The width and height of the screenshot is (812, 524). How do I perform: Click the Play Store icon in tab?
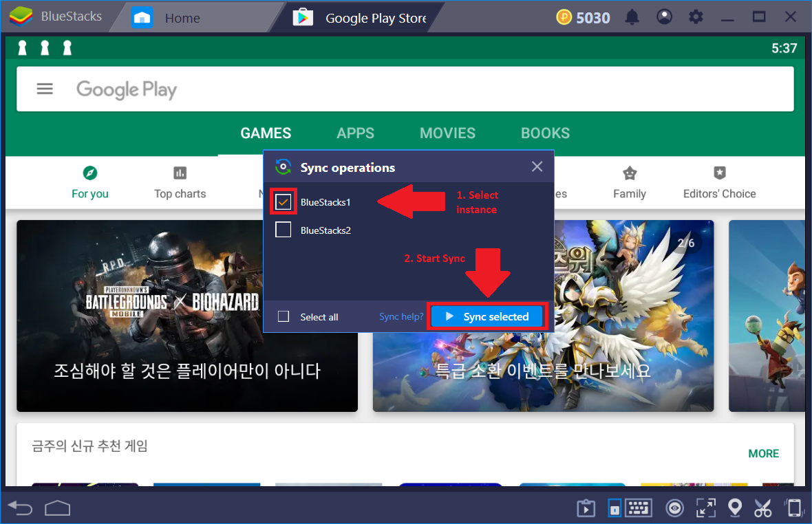(x=303, y=18)
